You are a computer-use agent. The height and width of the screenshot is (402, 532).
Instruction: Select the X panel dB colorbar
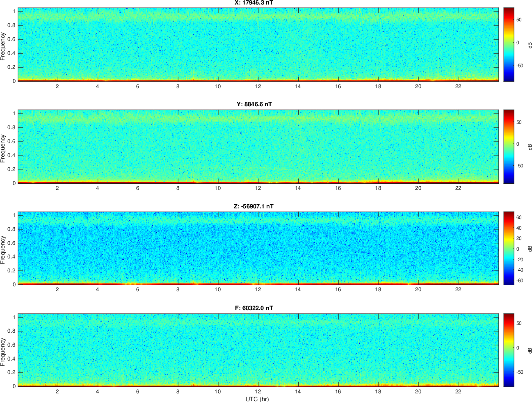[x=509, y=45]
